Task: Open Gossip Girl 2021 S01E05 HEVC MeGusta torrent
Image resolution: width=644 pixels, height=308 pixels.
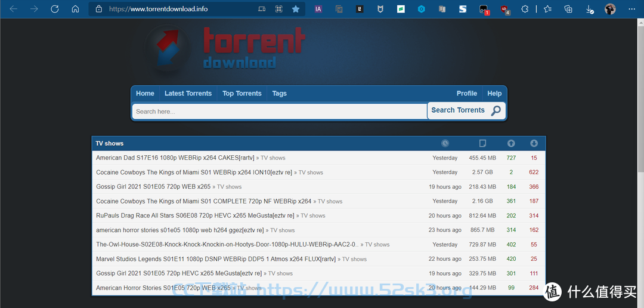Action: tap(179, 273)
